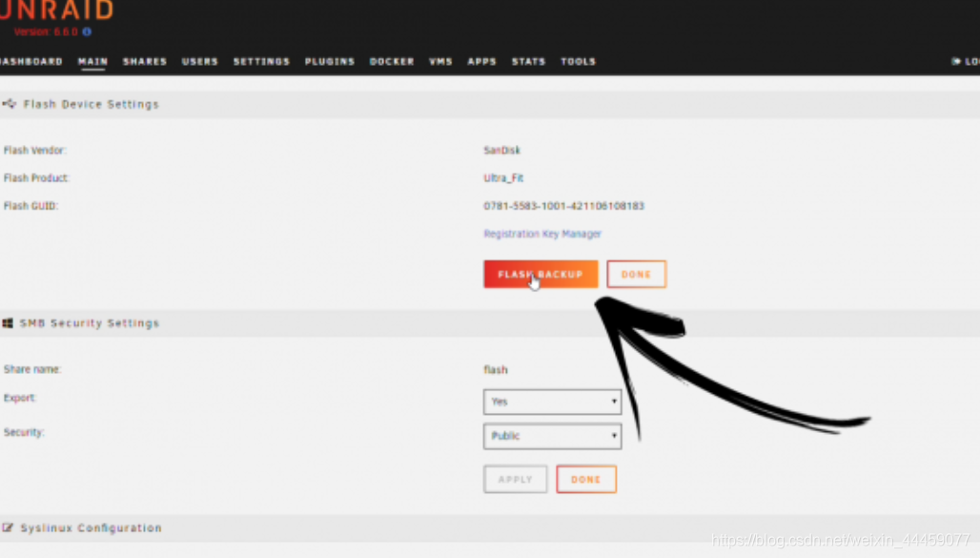Click the Flash GUID label

(x=31, y=206)
